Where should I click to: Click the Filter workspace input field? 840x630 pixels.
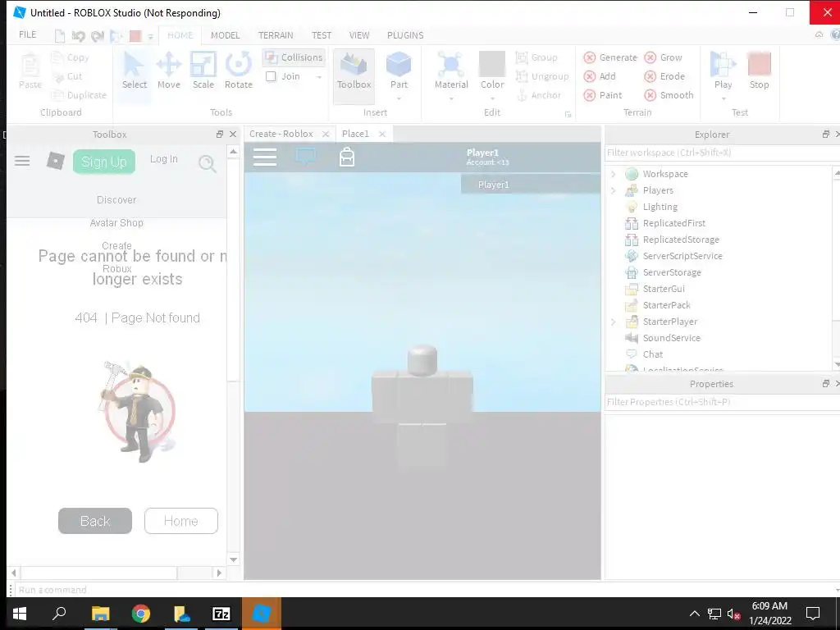coord(722,153)
